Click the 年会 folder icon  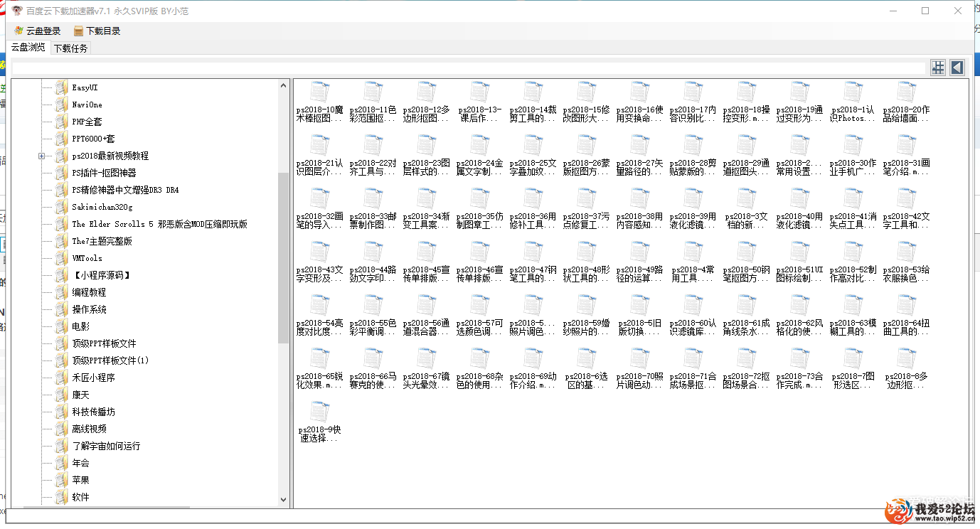pyautogui.click(x=62, y=463)
